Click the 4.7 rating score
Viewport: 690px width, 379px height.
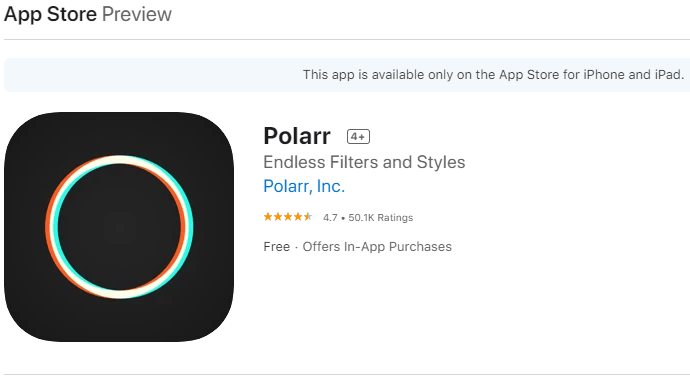[330, 217]
